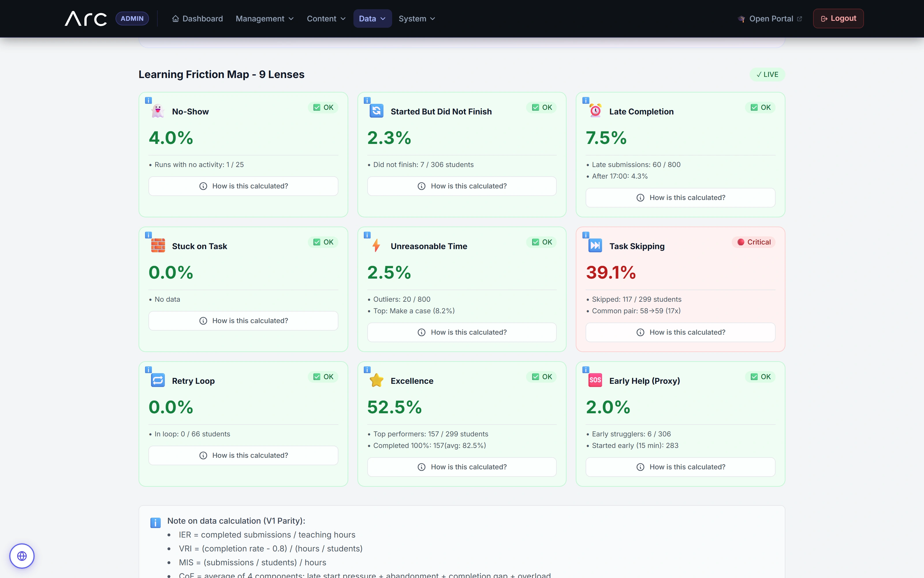The width and height of the screenshot is (924, 578).
Task: Open the globe language button
Action: (x=22, y=556)
